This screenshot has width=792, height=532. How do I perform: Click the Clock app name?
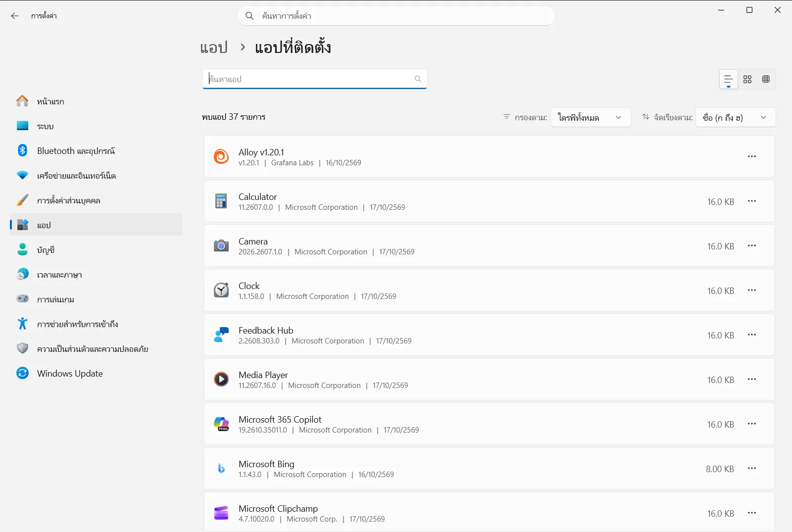click(x=249, y=286)
